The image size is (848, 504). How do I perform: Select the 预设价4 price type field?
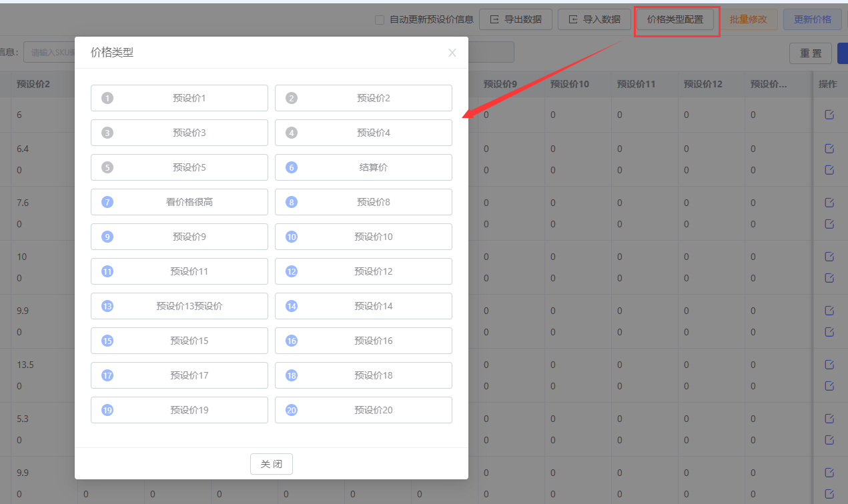(x=364, y=133)
